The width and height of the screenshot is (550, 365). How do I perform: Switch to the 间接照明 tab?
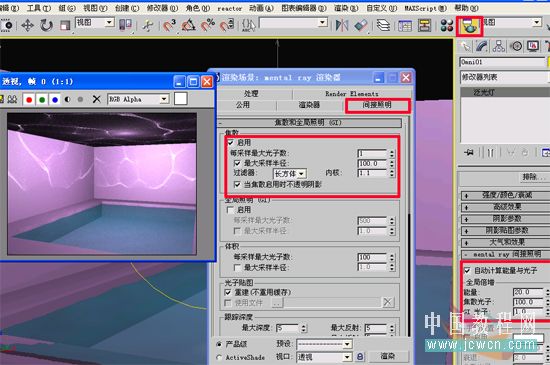coord(377,105)
